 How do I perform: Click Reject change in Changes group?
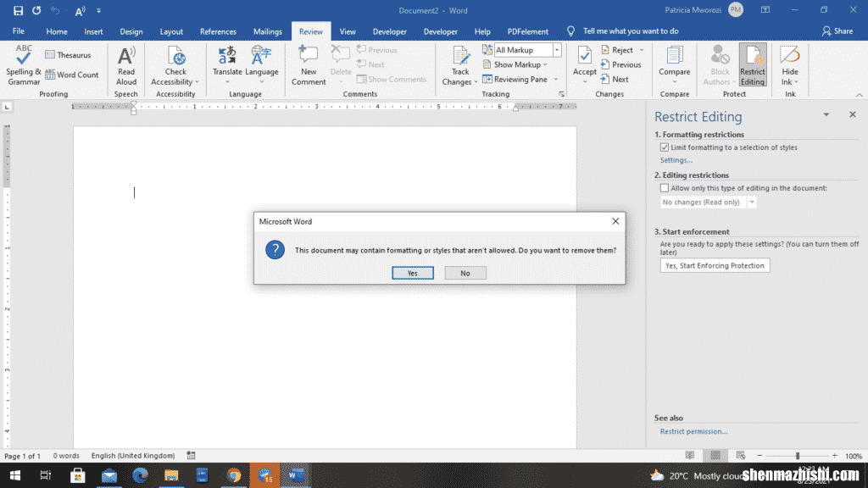(x=617, y=50)
